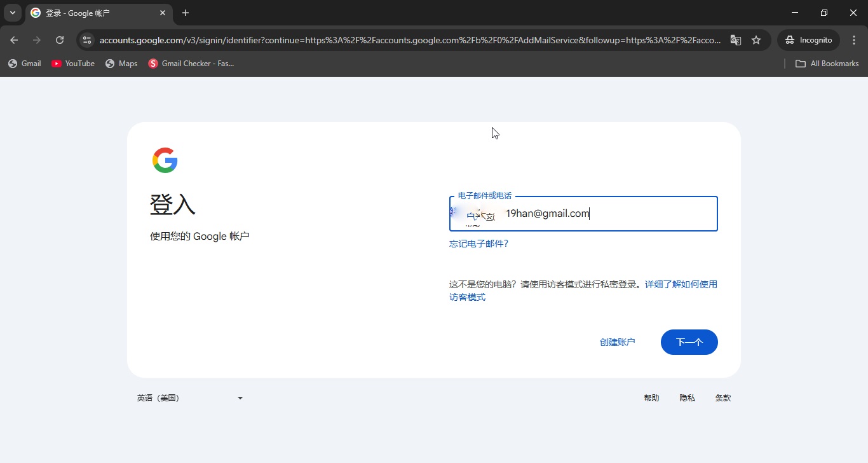Viewport: 868px width, 463px height.
Task: Open YouTube bookmark
Action: coord(73,64)
